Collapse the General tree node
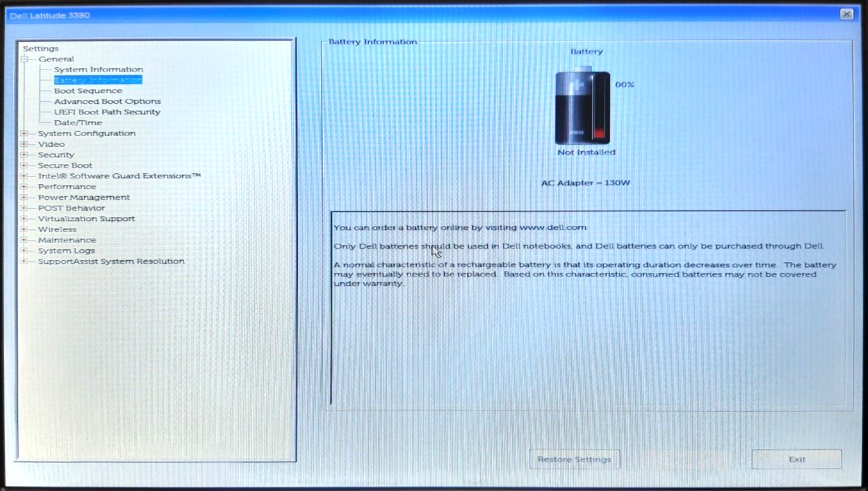The height and width of the screenshot is (491, 868). click(x=24, y=59)
